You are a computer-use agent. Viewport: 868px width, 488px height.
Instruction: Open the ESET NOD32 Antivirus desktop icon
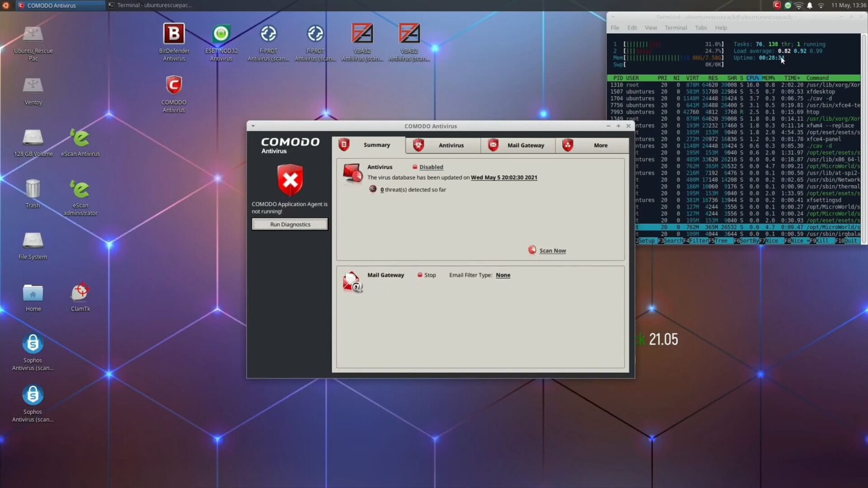tap(221, 34)
